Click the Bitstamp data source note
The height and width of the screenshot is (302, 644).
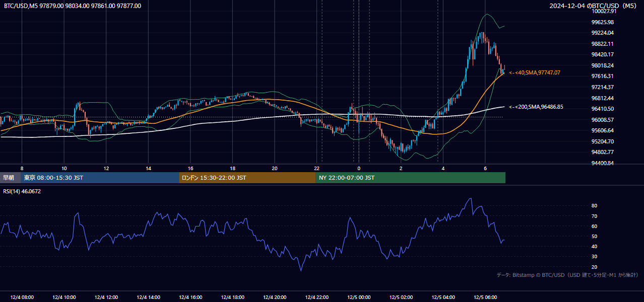pos(567,275)
